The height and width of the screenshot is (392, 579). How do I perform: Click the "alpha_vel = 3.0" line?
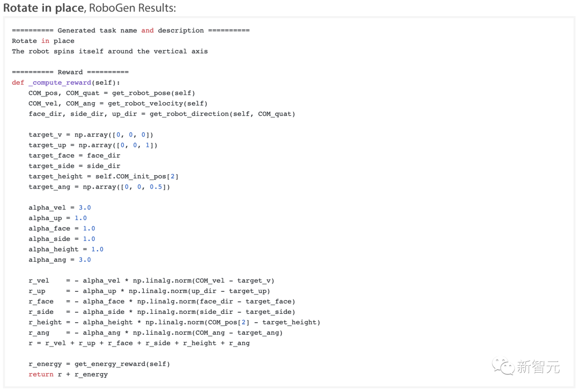pyautogui.click(x=60, y=208)
